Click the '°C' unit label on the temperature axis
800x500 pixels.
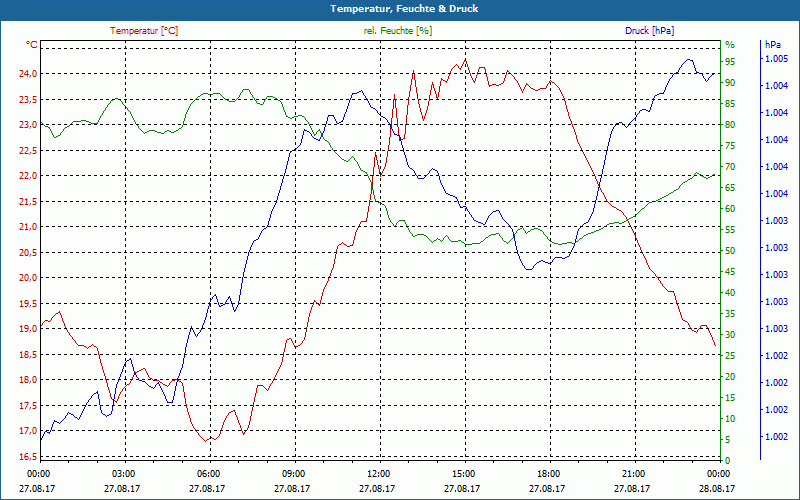pyautogui.click(x=32, y=45)
